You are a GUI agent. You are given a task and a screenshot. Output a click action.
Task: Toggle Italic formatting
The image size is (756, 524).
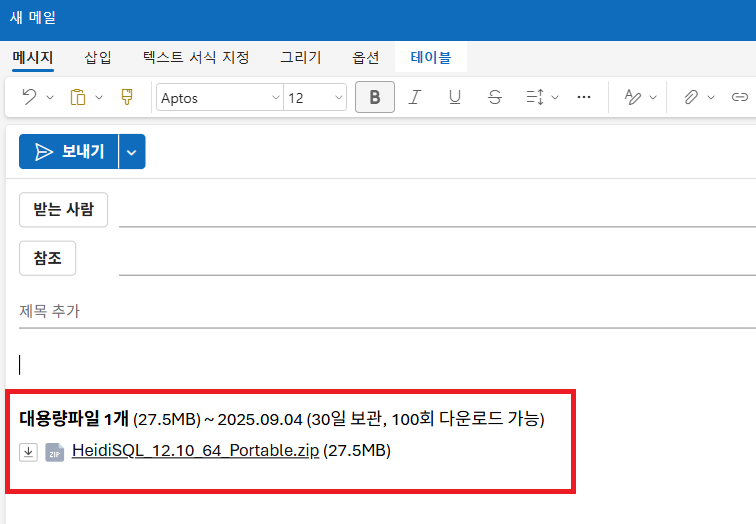pos(415,97)
